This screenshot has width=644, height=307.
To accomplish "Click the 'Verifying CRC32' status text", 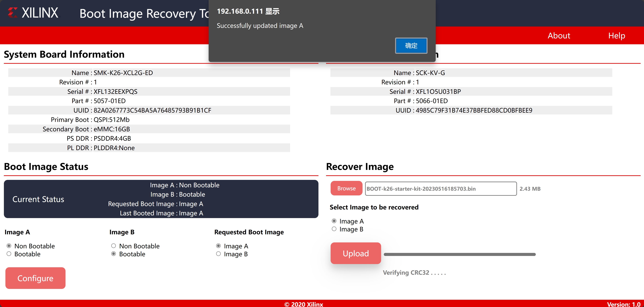I will click(414, 273).
